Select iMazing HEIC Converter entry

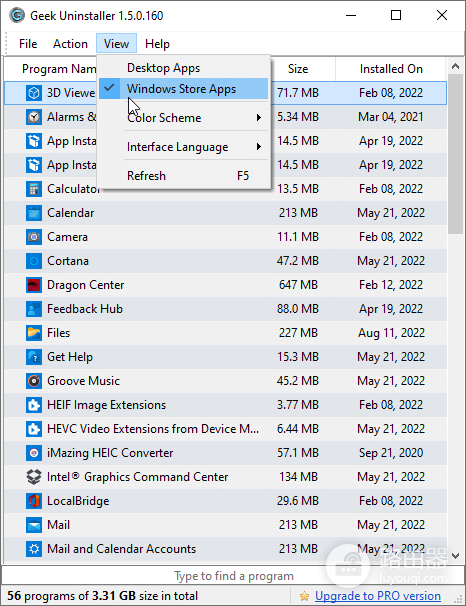coord(226,453)
